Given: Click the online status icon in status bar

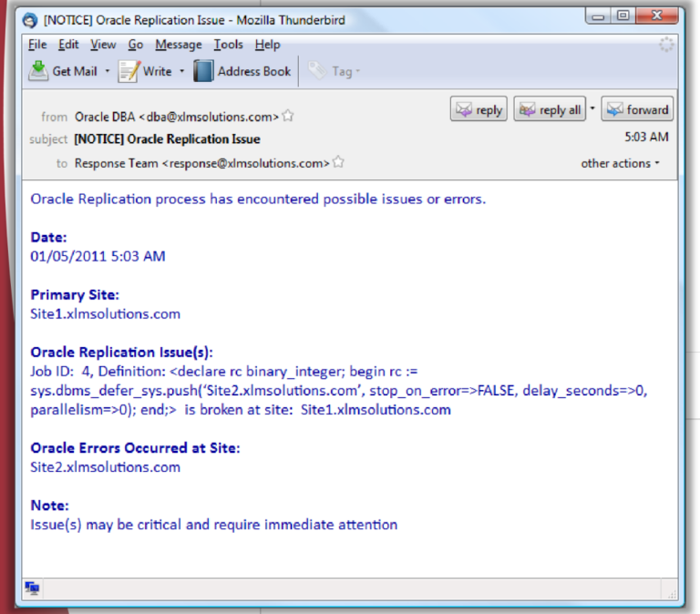Looking at the screenshot, I should coord(32,588).
